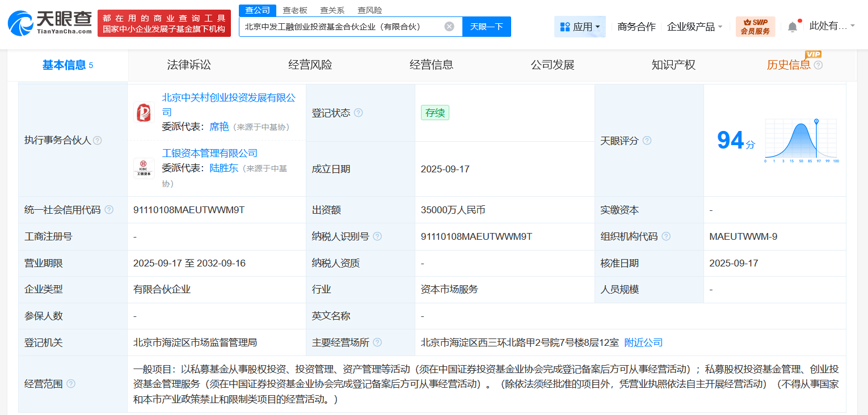Click the VIP badge on 历史信息
Screen dimensions: 868x415
point(814,55)
